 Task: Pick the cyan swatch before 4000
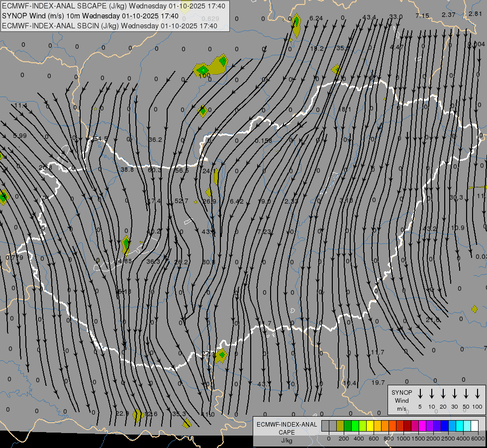coord(459,426)
